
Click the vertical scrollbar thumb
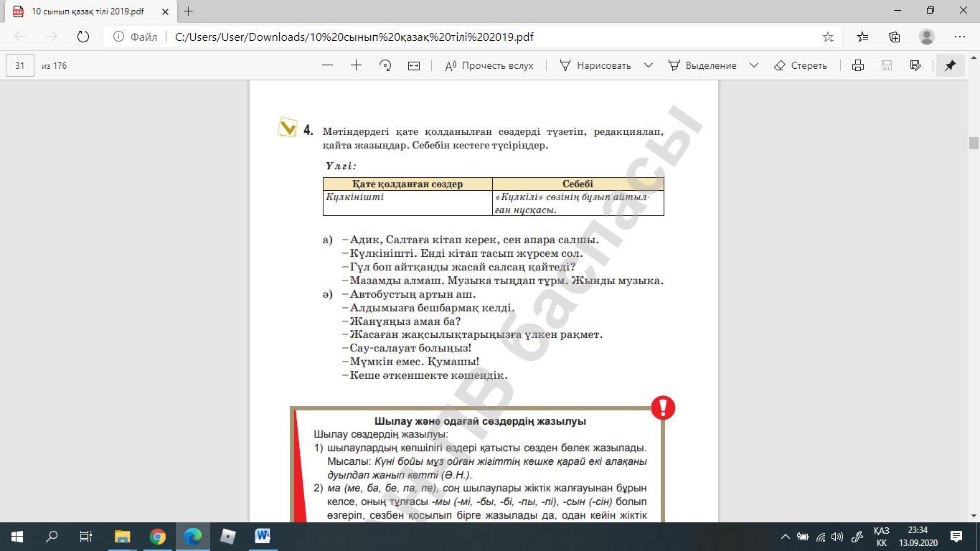click(974, 143)
